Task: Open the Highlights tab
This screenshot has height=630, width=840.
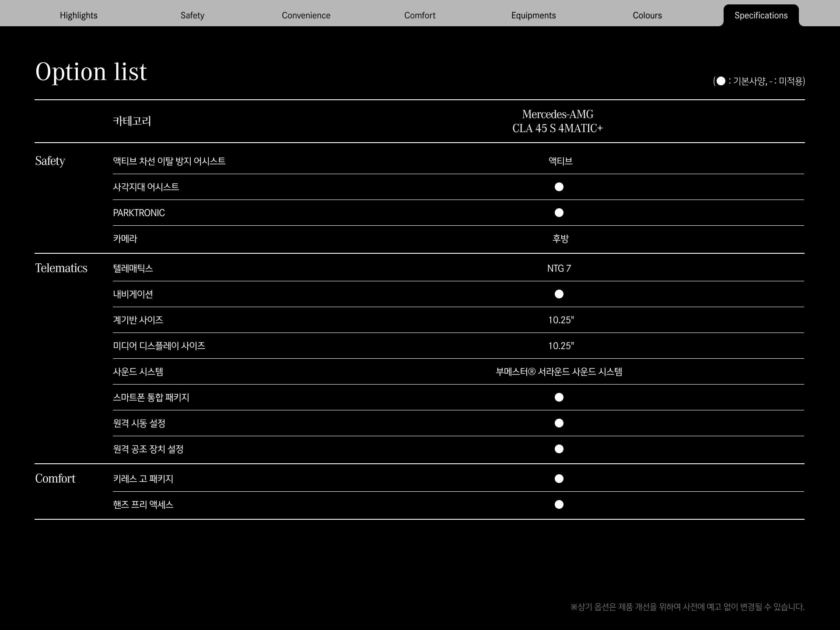Action: (x=79, y=15)
